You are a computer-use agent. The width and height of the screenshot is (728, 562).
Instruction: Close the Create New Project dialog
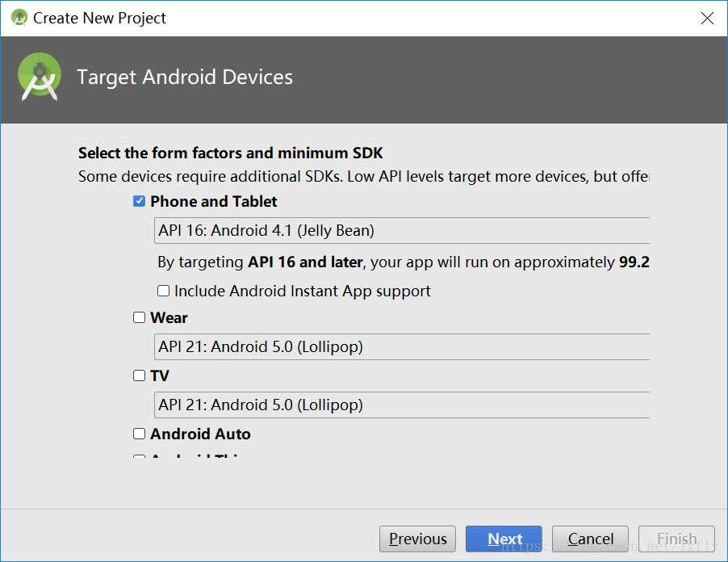pos(707,18)
